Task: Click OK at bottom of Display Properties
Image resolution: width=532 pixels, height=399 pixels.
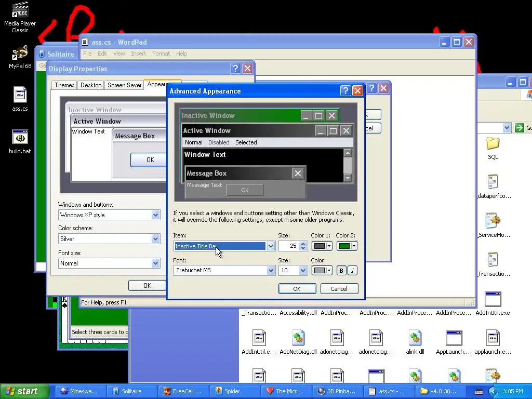Action: 147,285
